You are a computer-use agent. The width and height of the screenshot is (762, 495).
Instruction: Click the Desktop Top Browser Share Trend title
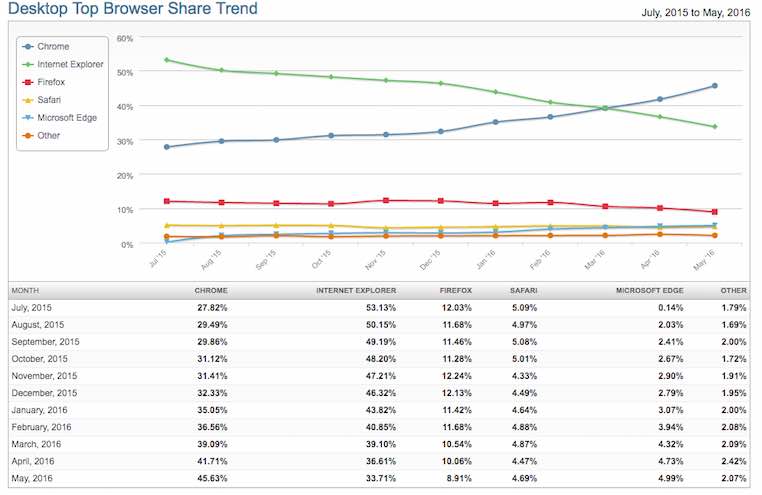pyautogui.click(x=132, y=10)
